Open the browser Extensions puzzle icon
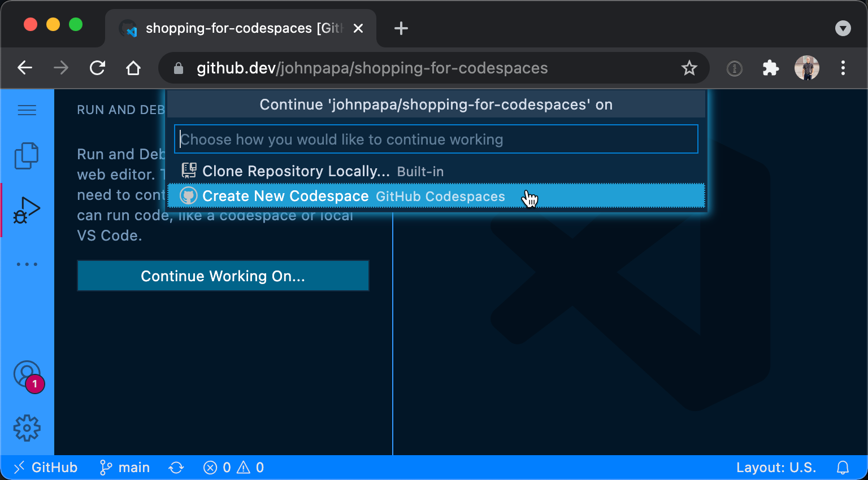Screen dimensions: 868x480 pos(771,68)
